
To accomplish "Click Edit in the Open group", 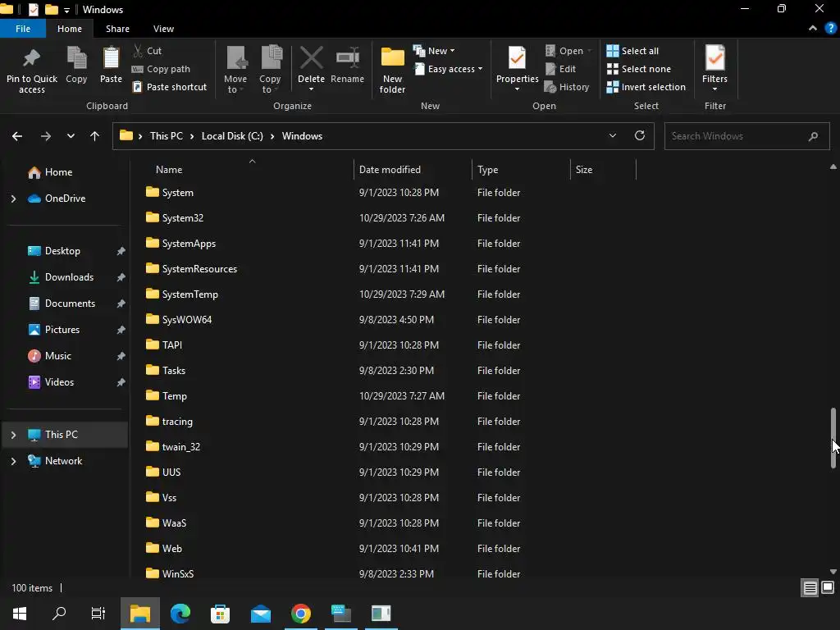I will (x=560, y=69).
